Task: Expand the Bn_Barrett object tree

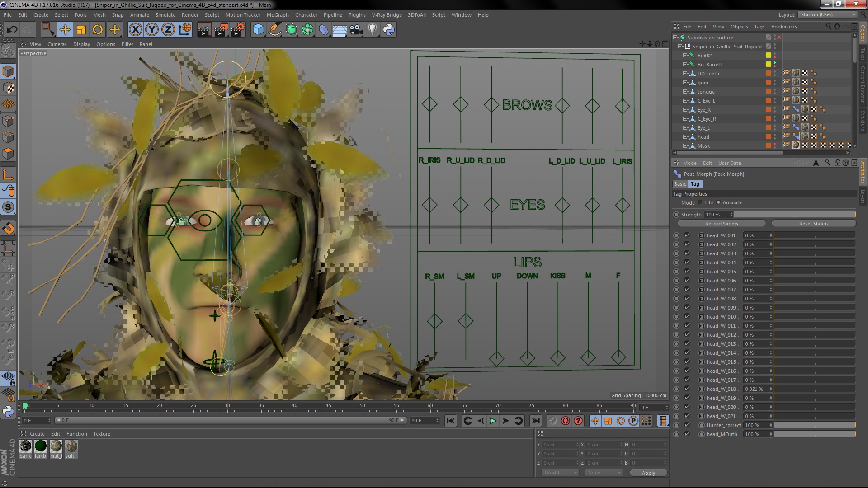Action: click(685, 65)
